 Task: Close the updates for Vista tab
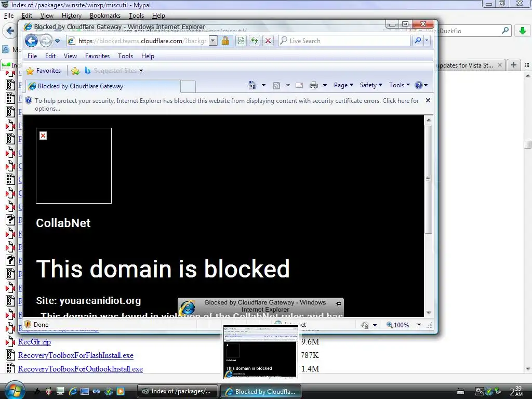[x=500, y=65]
